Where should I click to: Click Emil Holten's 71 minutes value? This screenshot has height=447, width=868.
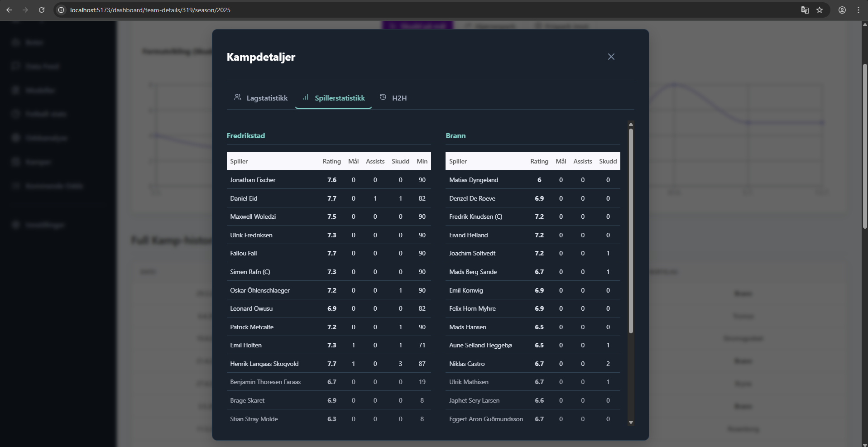422,345
